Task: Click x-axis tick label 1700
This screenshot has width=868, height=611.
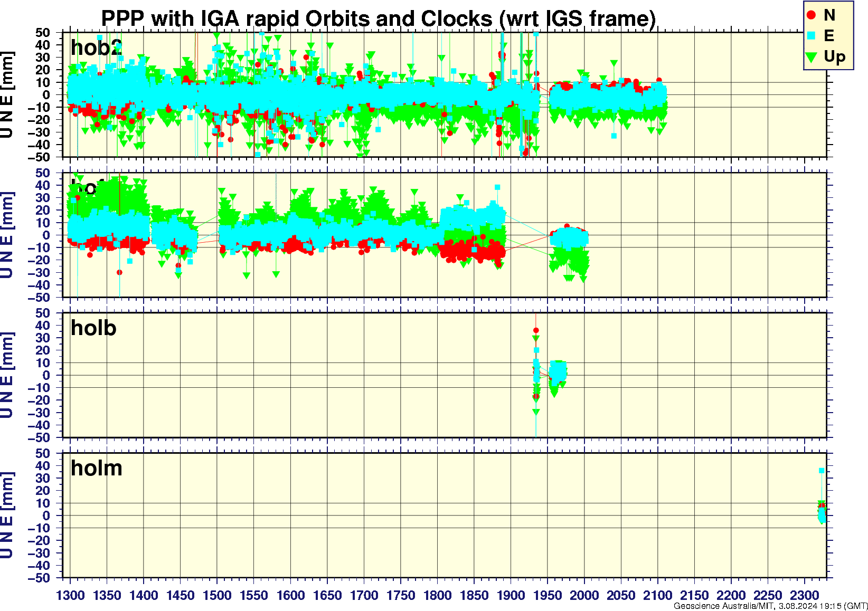Action: click(x=364, y=595)
